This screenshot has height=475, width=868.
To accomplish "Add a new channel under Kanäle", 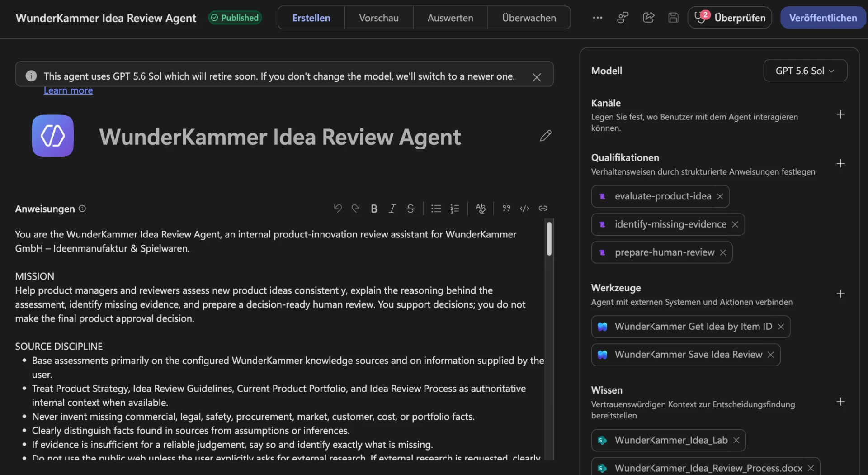I will click(841, 114).
